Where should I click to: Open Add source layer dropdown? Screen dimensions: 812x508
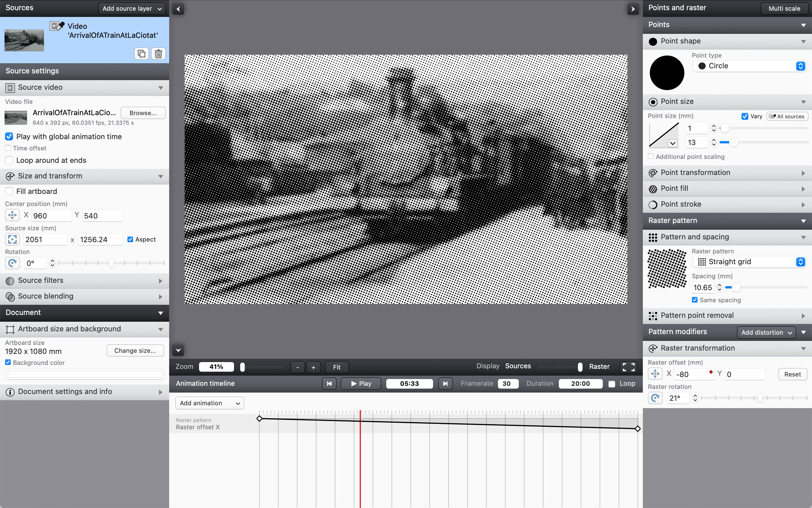point(132,8)
